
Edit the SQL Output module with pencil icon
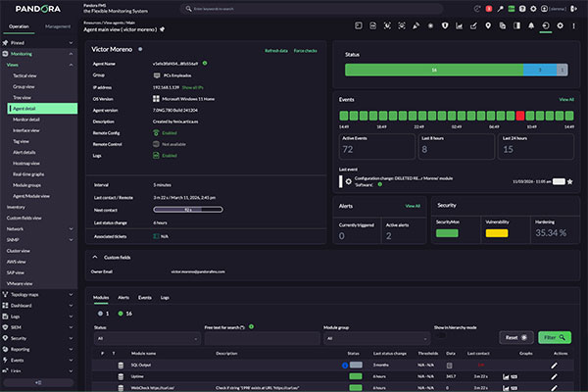pyautogui.click(x=554, y=365)
